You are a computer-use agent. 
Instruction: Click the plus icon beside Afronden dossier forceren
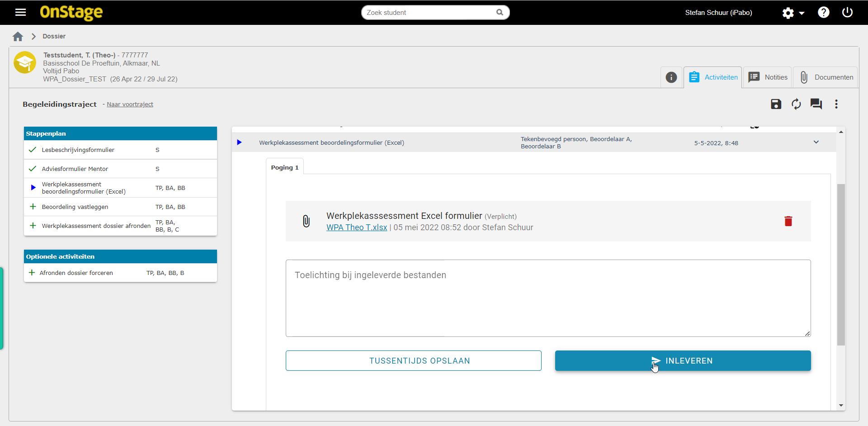coord(32,273)
